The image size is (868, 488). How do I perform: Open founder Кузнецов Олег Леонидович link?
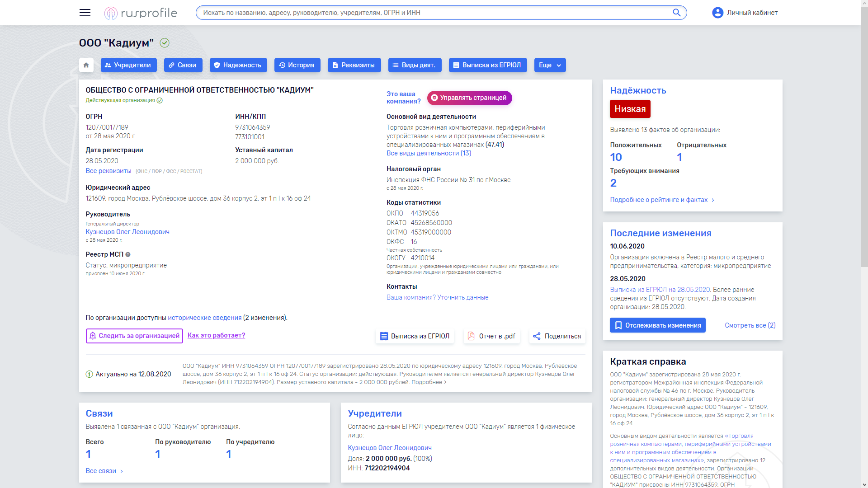(x=389, y=448)
